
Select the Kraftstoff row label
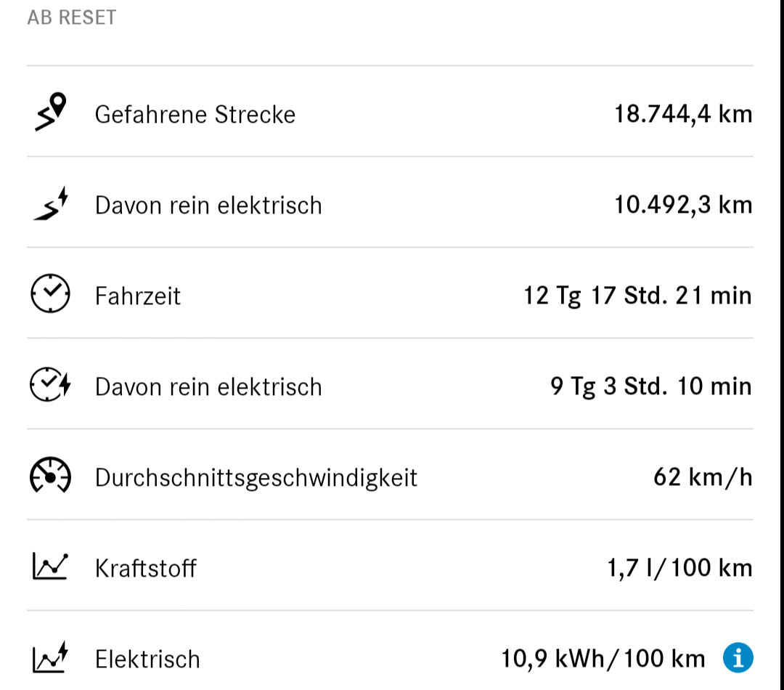click(145, 569)
